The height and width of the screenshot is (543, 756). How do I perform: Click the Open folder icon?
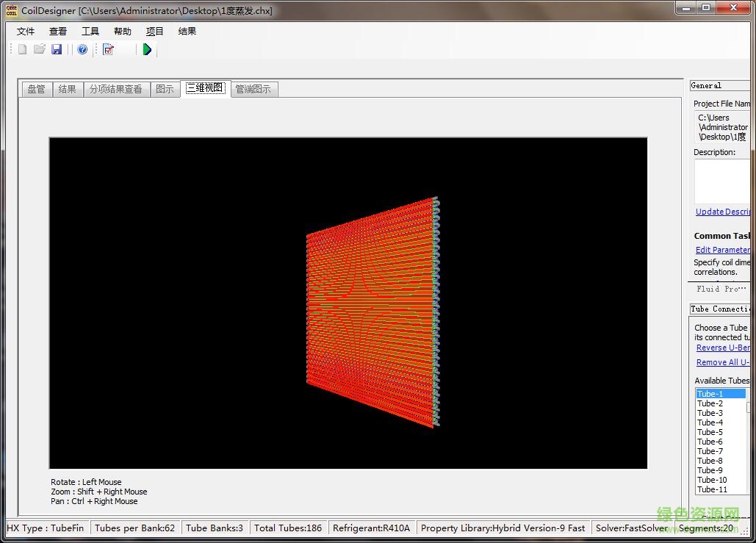[40, 49]
